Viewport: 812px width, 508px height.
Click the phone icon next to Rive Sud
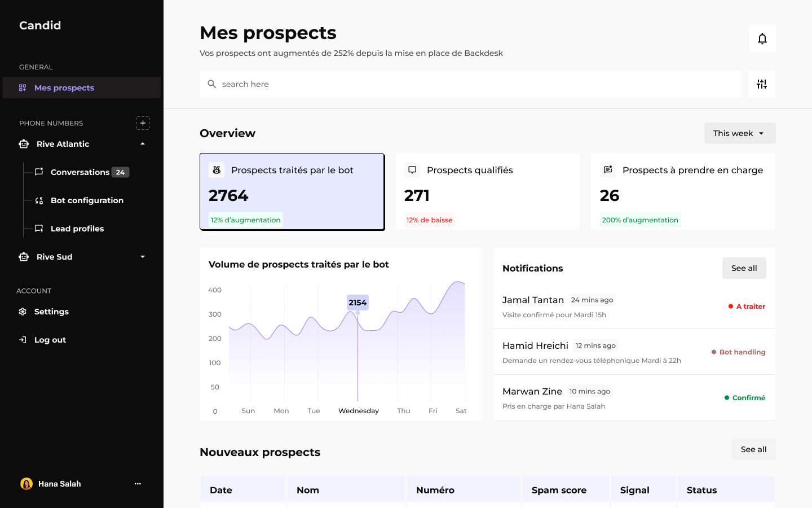(x=23, y=257)
